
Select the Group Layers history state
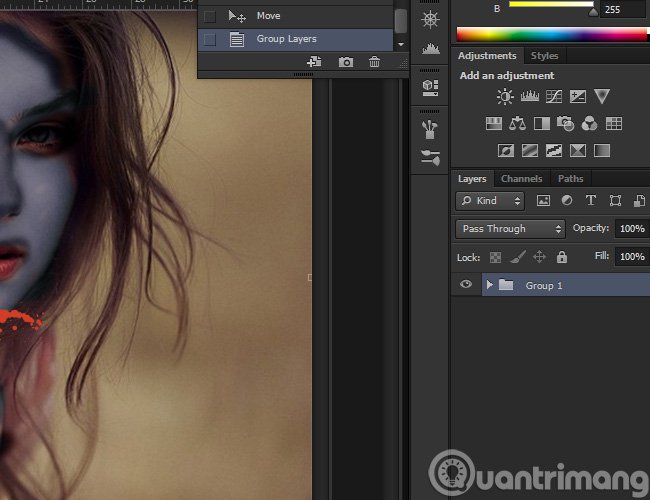[x=295, y=39]
